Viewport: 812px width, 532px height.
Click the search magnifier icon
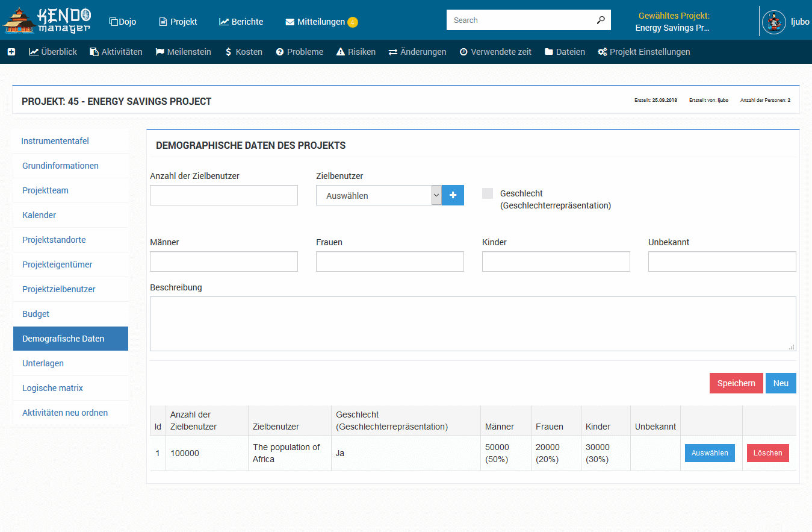click(600, 20)
